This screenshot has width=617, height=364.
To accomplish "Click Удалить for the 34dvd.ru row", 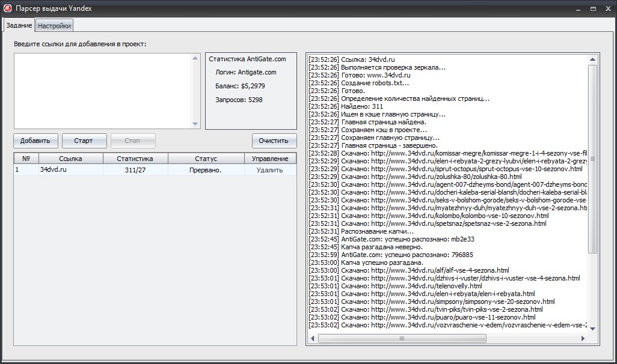I will pyautogui.click(x=269, y=170).
